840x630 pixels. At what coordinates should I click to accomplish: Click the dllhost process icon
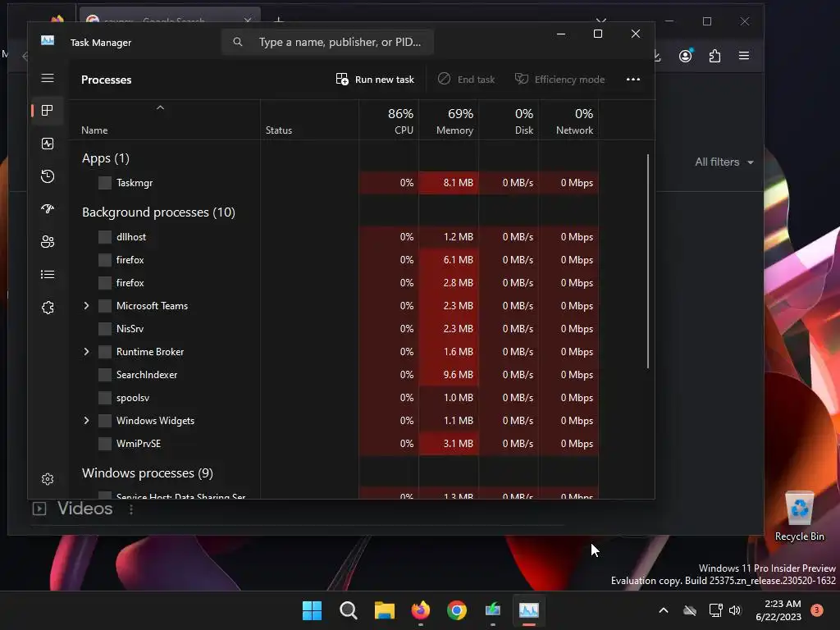tap(105, 237)
